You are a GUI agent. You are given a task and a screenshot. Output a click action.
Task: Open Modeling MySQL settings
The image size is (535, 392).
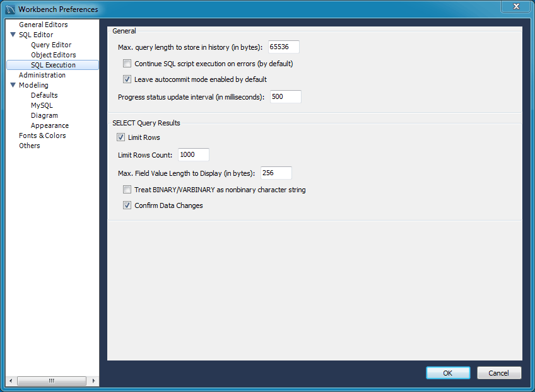(42, 105)
